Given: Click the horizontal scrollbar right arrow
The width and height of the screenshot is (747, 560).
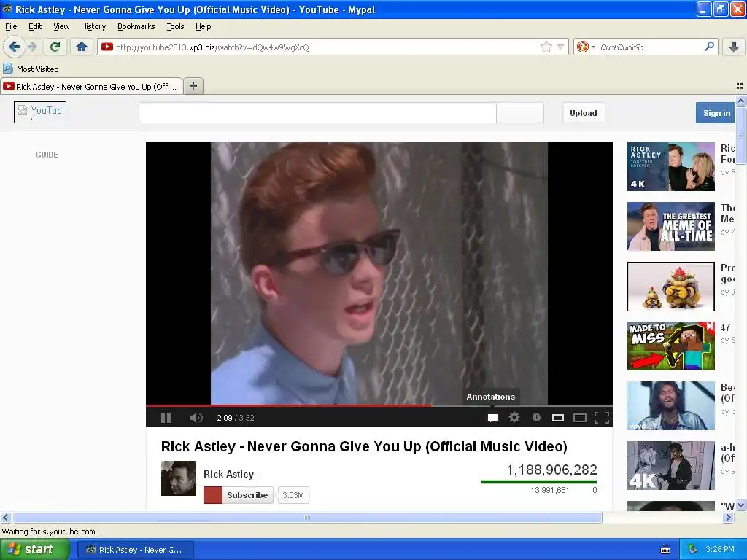Looking at the screenshot, I should coord(728,517).
